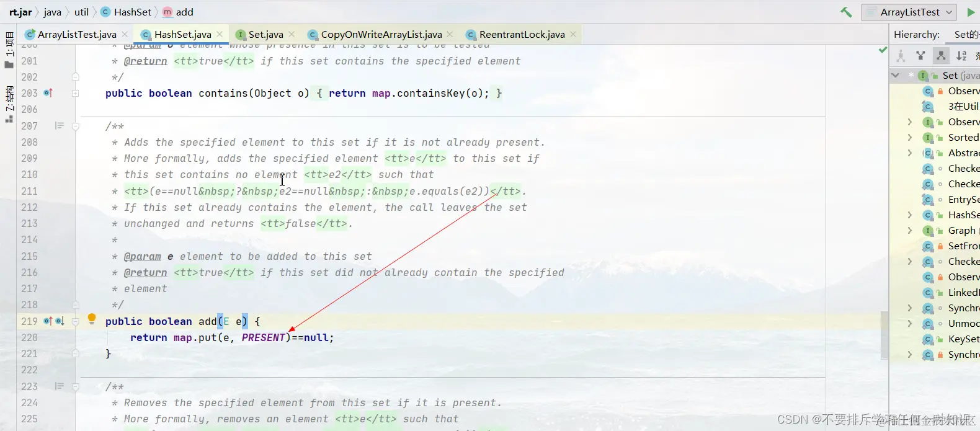Click the util breadcrumb segment
Image resolution: width=980 pixels, height=431 pixels.
coord(81,12)
